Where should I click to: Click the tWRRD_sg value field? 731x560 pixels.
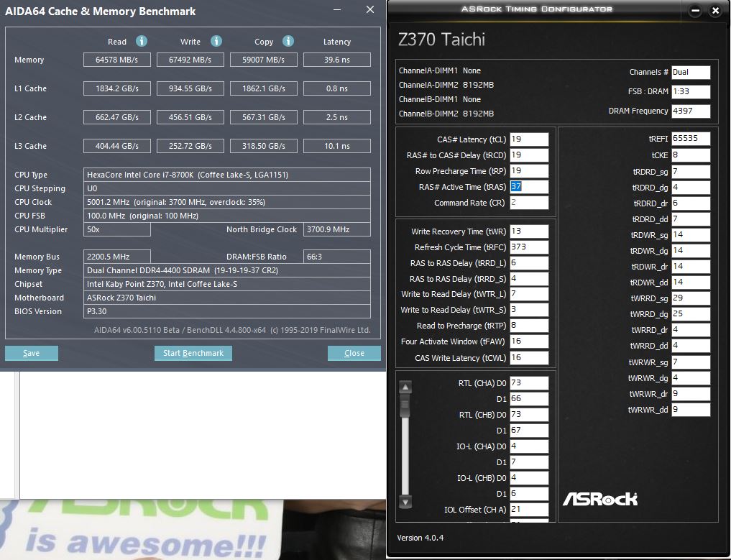[691, 298]
